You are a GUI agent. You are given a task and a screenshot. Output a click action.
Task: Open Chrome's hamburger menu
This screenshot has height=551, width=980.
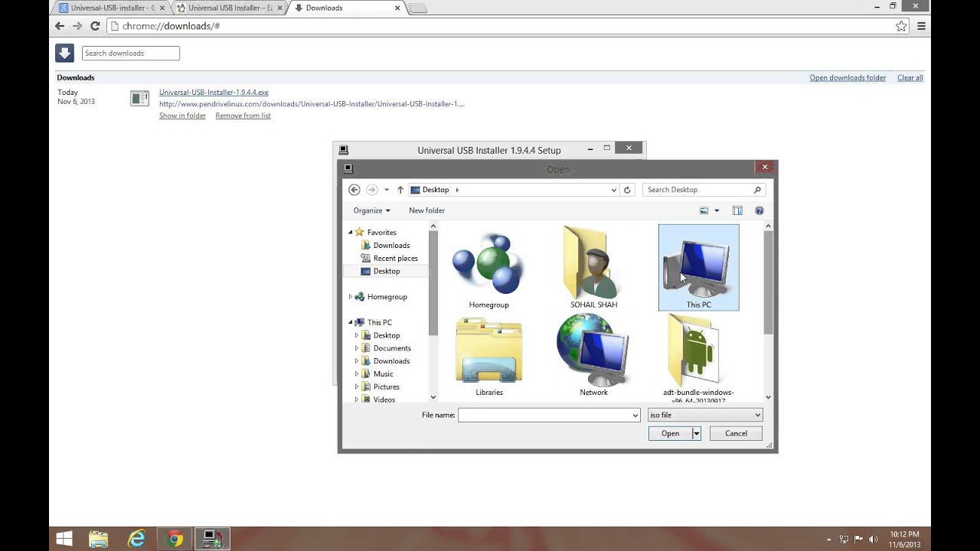pos(921,26)
